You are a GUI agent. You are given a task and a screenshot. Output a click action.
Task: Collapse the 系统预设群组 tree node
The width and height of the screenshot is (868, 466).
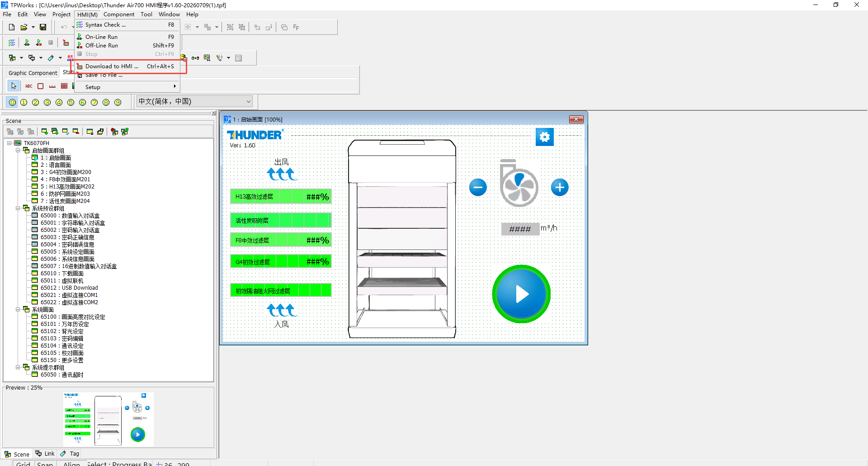pyautogui.click(x=18, y=208)
